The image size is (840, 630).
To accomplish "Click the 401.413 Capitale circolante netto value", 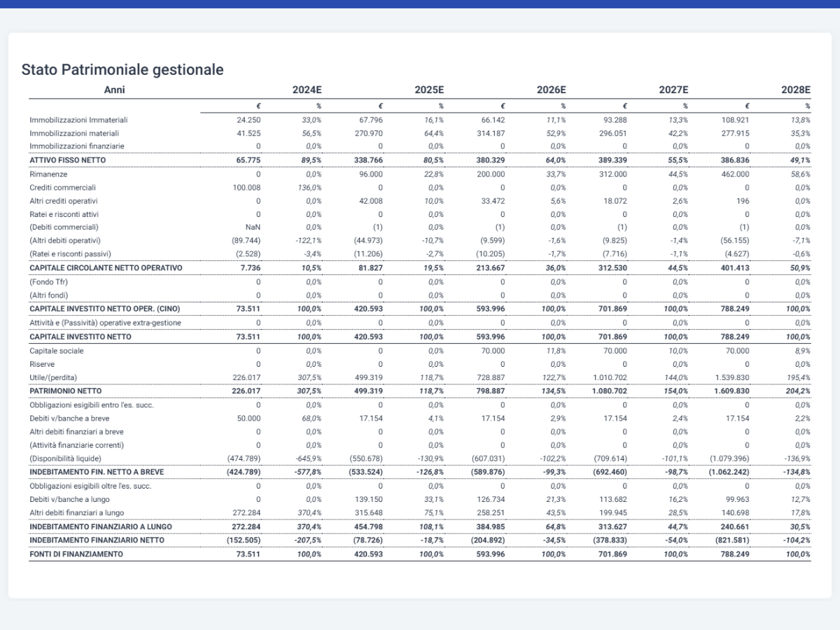I will pos(735,268).
